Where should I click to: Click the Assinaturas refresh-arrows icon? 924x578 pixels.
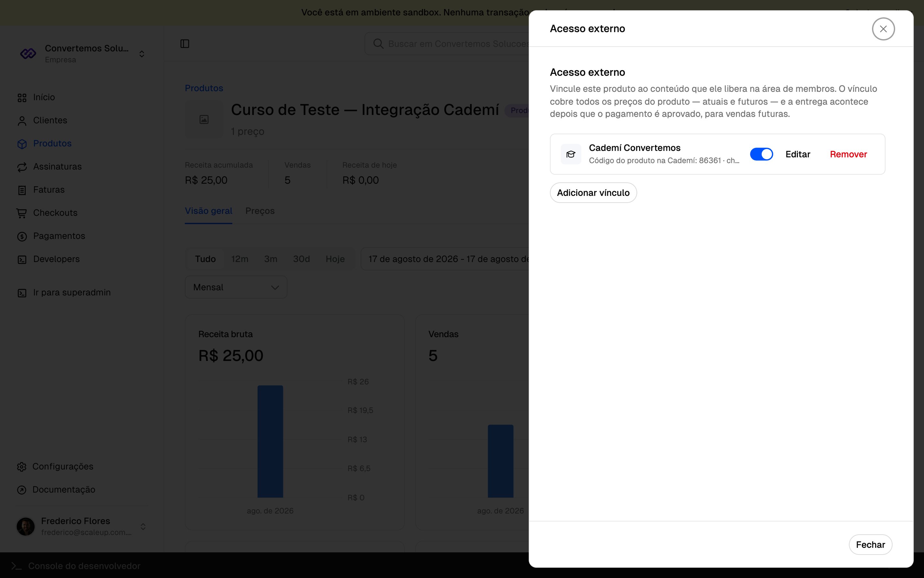[x=22, y=167]
